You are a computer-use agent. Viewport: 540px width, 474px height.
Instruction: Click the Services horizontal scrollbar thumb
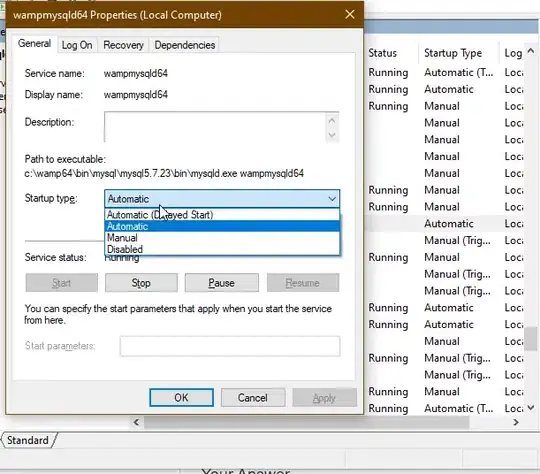pyautogui.click(x=307, y=422)
